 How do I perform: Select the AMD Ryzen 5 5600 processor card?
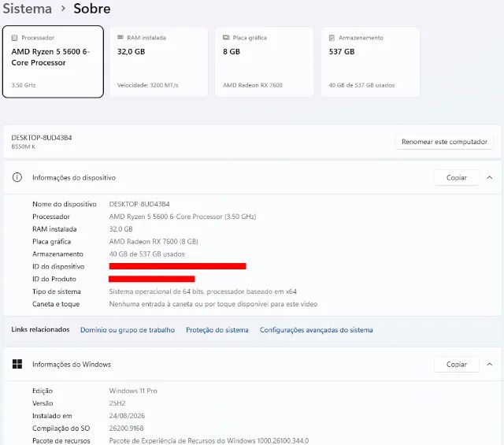(53, 61)
